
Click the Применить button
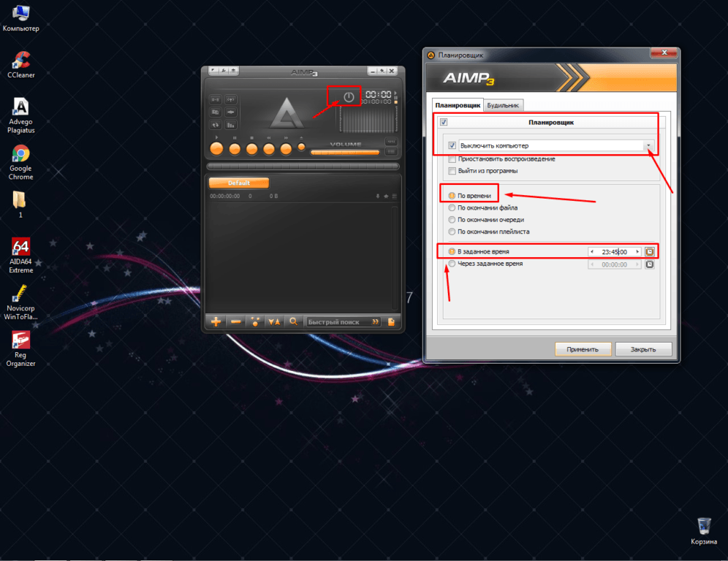pos(583,349)
